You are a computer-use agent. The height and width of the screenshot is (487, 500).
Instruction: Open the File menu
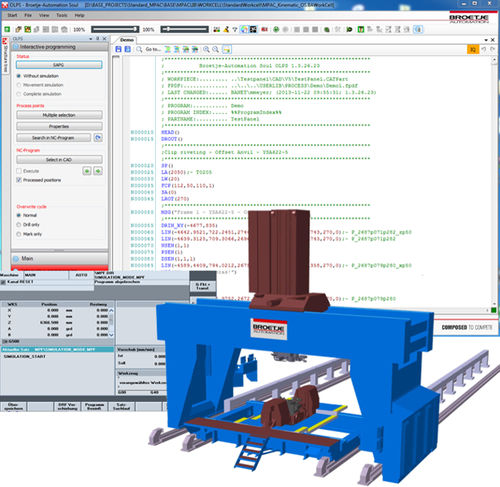tap(28, 15)
